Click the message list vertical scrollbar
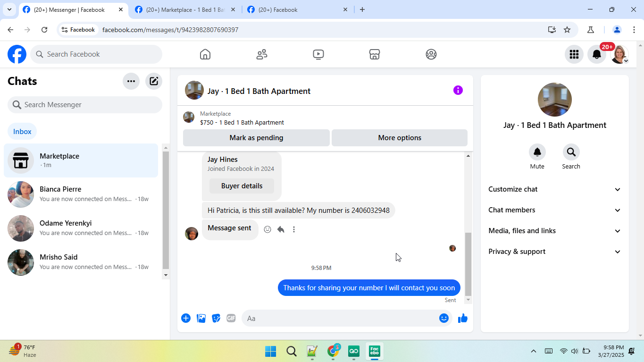This screenshot has width=644, height=362. [x=468, y=264]
